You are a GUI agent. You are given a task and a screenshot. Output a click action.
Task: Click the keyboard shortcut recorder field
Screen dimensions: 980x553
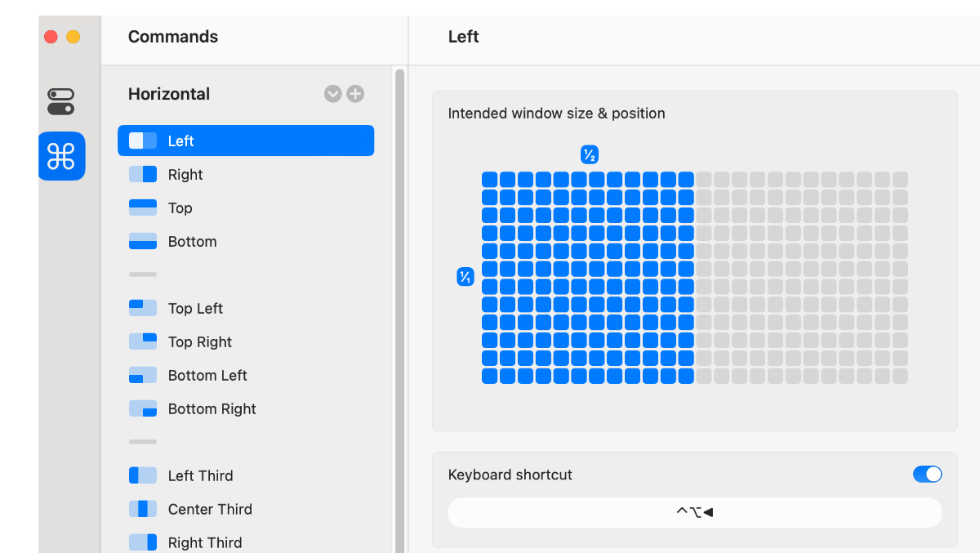click(694, 513)
